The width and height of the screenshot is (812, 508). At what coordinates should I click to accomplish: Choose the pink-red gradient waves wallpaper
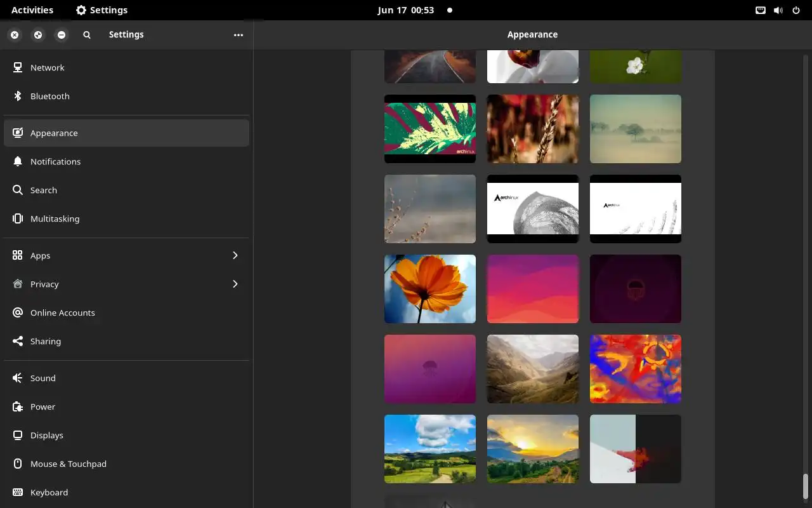point(533,289)
